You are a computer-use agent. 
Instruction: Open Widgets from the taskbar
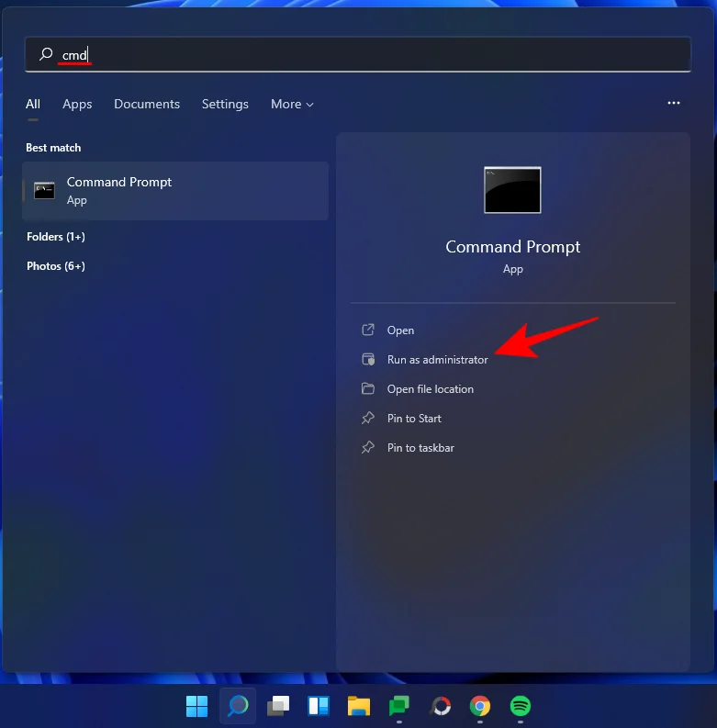click(319, 706)
